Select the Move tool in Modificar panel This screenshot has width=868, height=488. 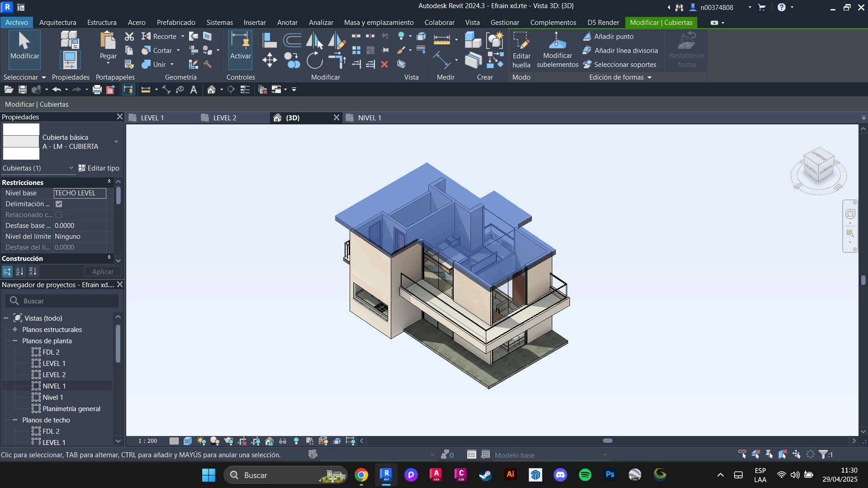click(x=270, y=60)
